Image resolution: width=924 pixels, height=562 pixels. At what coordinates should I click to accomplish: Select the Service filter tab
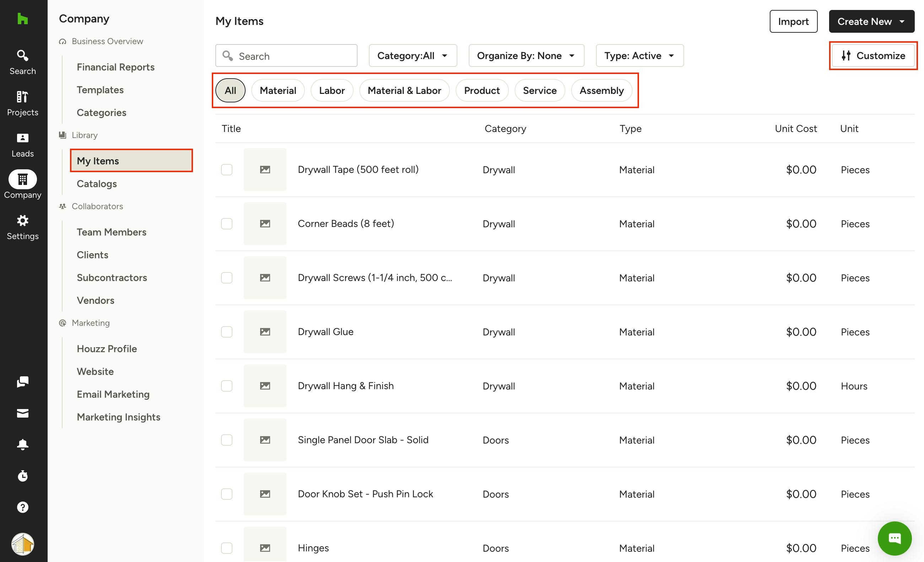(539, 90)
